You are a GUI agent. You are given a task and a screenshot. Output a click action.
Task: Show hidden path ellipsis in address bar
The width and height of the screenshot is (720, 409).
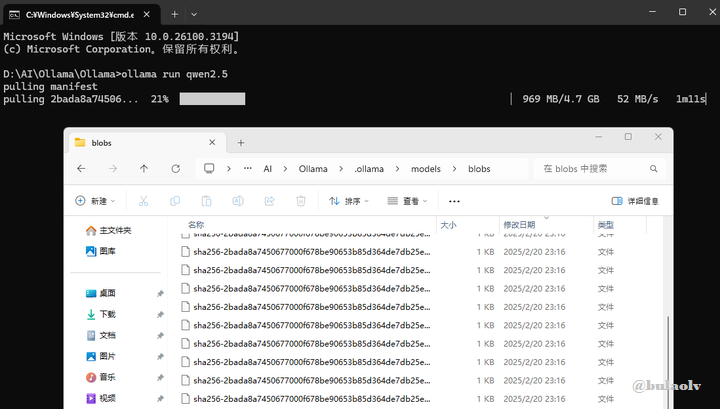pos(248,168)
